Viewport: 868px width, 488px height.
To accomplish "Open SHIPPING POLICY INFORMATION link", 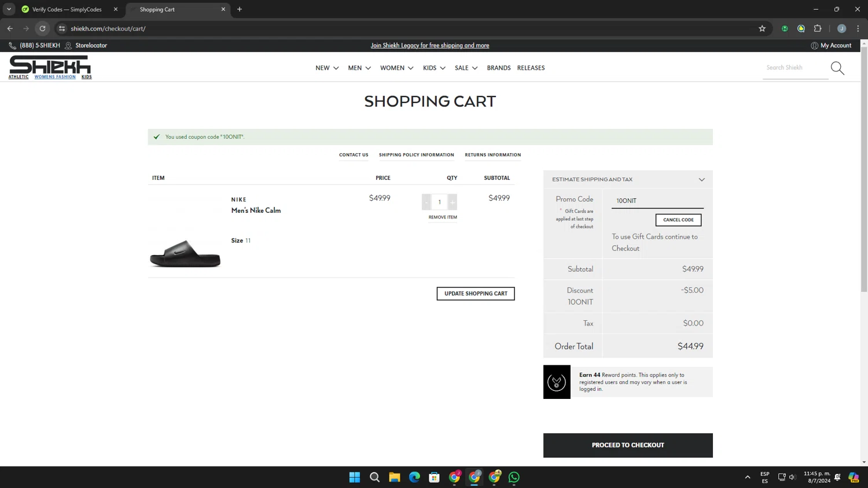I will coord(417,155).
